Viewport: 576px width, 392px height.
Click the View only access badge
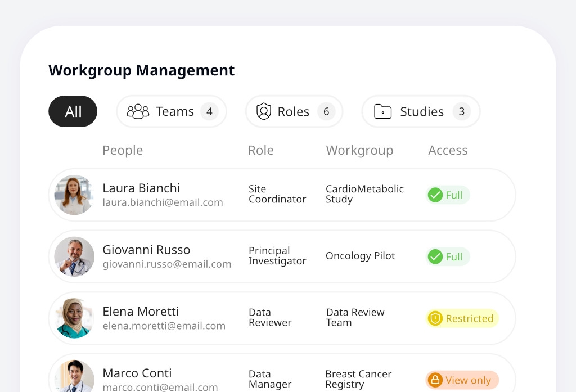pos(462,380)
